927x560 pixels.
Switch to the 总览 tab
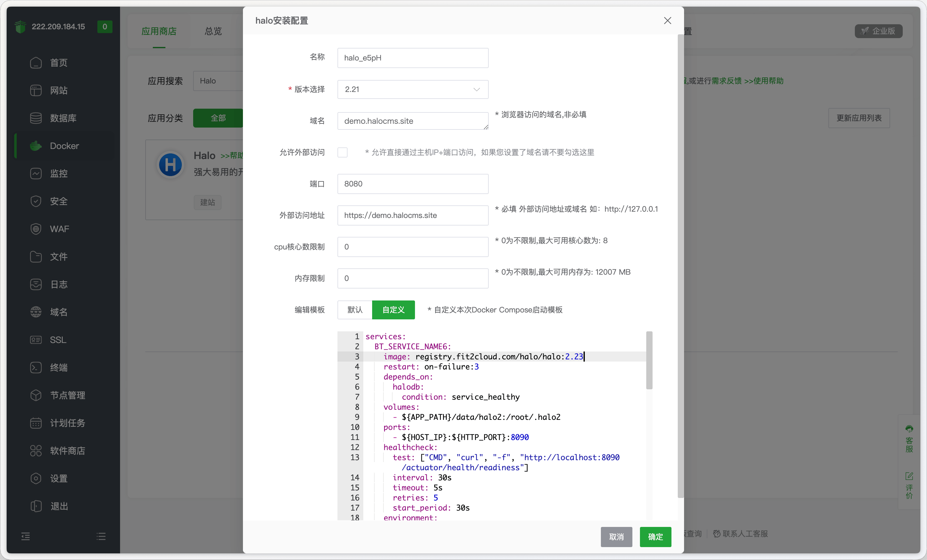[213, 31]
